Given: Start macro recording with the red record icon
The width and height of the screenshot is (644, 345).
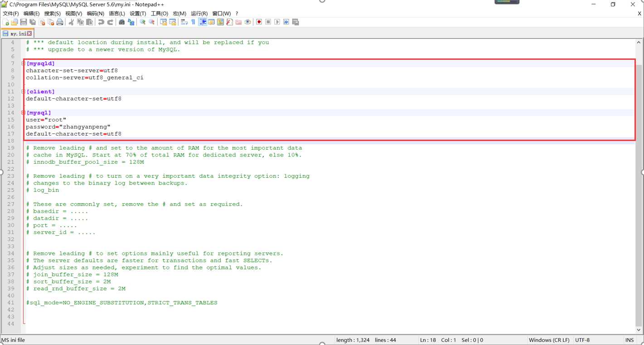Looking at the screenshot, I should point(259,22).
